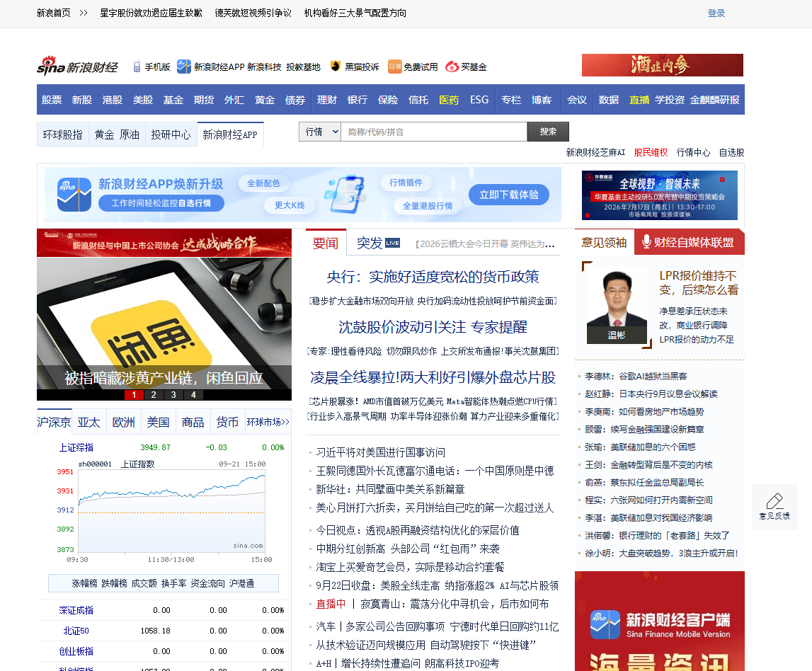
Task: Click the 涨幅榜 ranking link
Action: click(x=84, y=583)
